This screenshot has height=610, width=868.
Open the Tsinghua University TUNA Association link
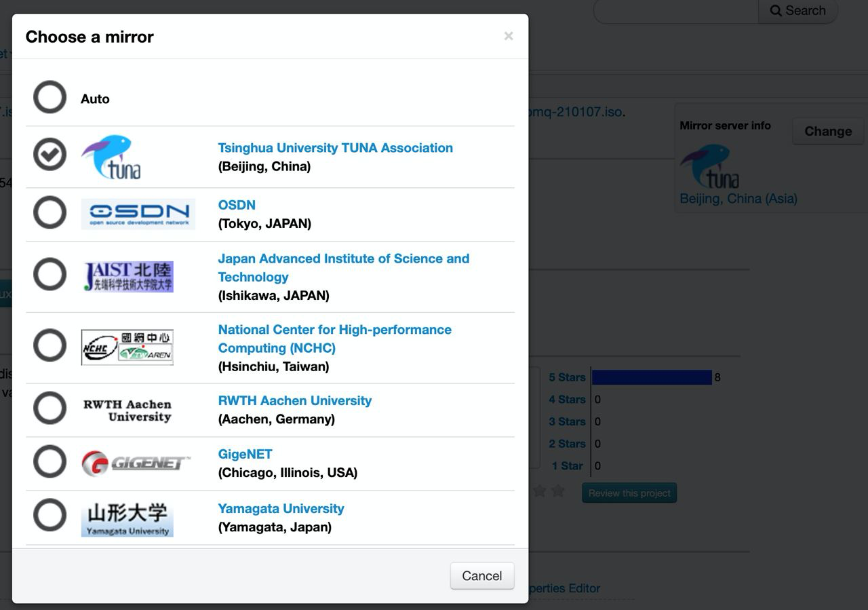click(335, 147)
